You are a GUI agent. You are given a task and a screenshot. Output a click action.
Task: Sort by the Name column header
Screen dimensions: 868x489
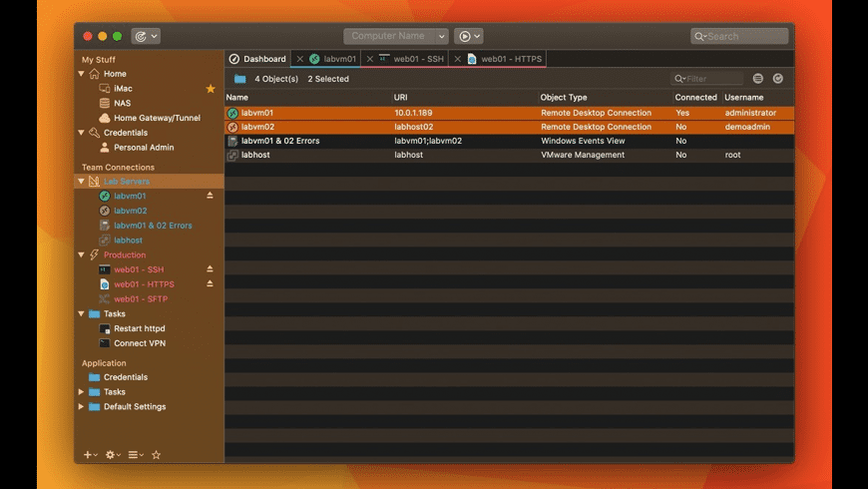click(236, 97)
